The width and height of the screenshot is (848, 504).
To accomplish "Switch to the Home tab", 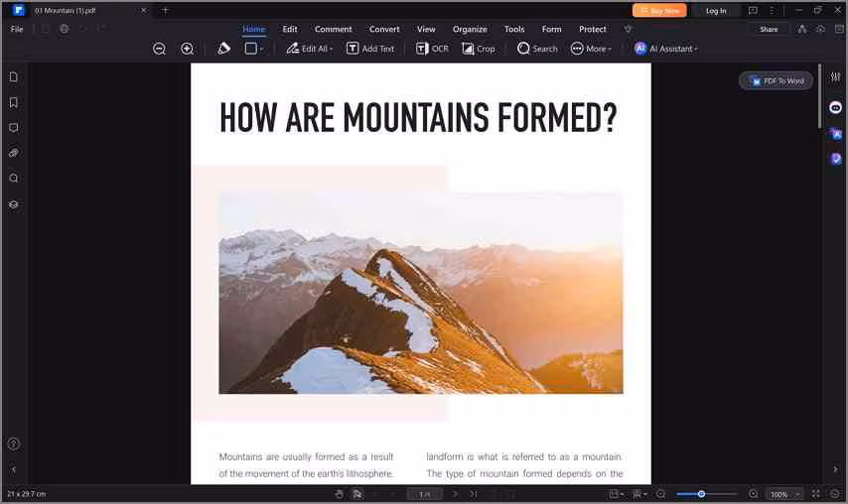I will pos(253,29).
